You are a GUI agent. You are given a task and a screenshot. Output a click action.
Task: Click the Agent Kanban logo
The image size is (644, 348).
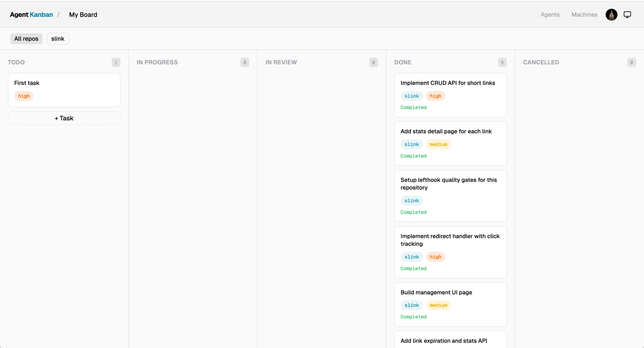click(x=31, y=14)
